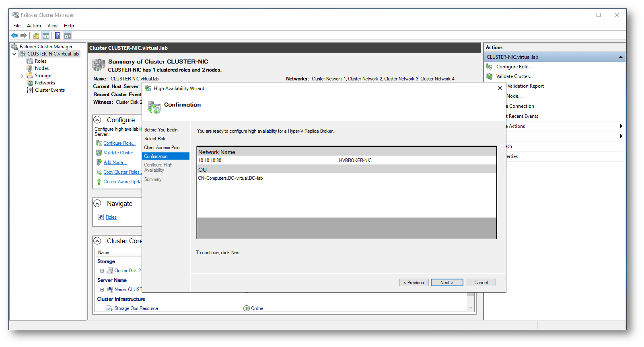The height and width of the screenshot is (347, 644).
Task: Click the Configure Role icon in the Configure section
Action: pos(99,143)
